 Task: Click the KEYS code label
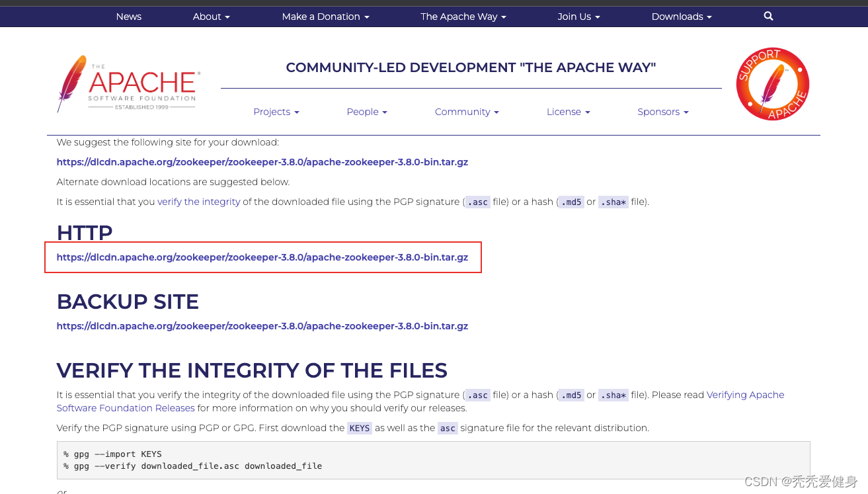[360, 428]
